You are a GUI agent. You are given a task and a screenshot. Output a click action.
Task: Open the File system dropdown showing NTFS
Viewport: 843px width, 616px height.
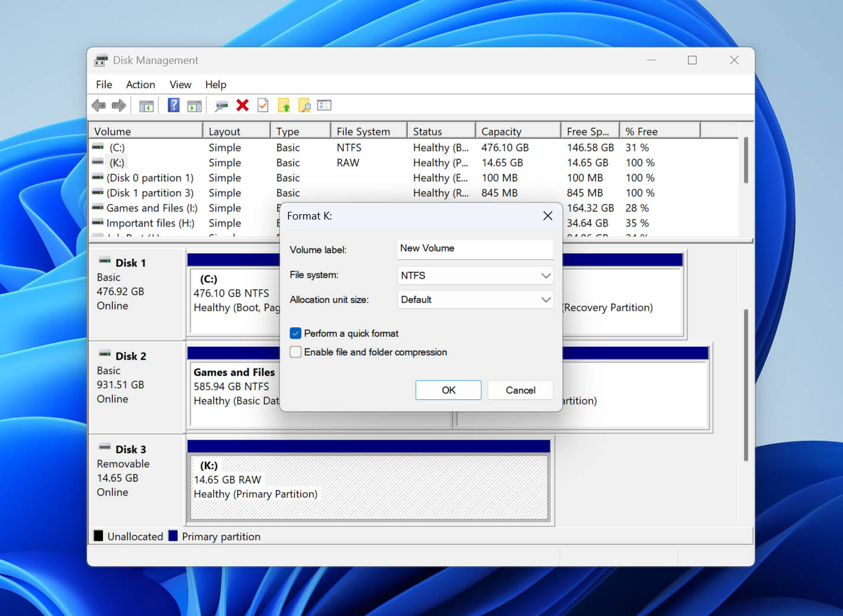(x=475, y=275)
